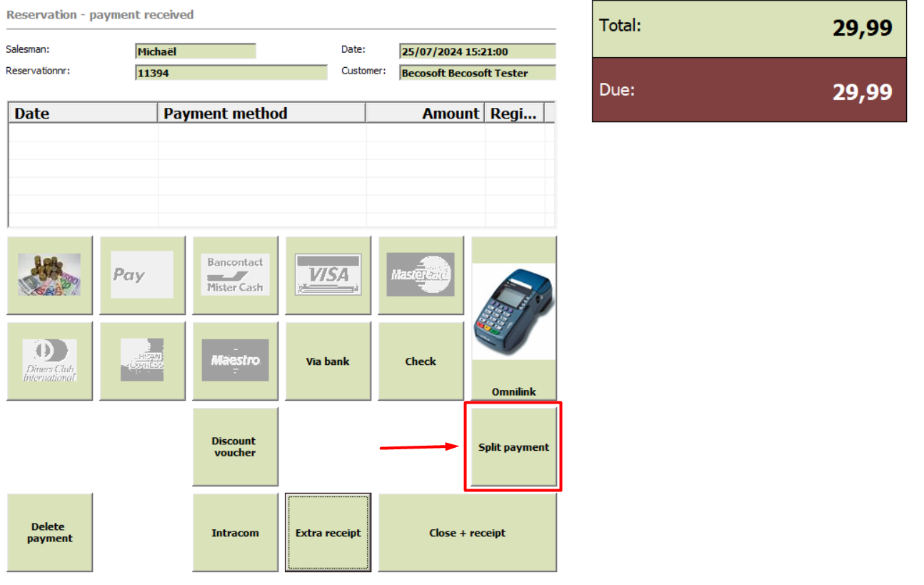Select American Express payment
The height and width of the screenshot is (585, 924).
(x=143, y=361)
